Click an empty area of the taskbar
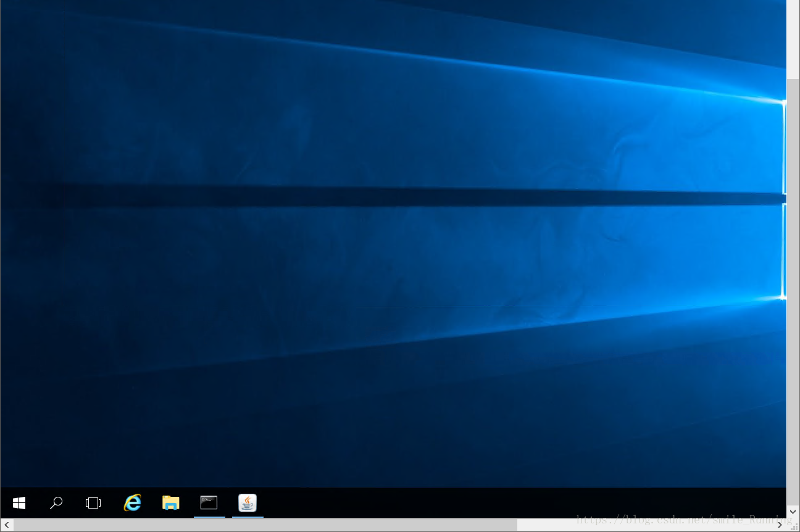This screenshot has height=532, width=800. point(494,503)
